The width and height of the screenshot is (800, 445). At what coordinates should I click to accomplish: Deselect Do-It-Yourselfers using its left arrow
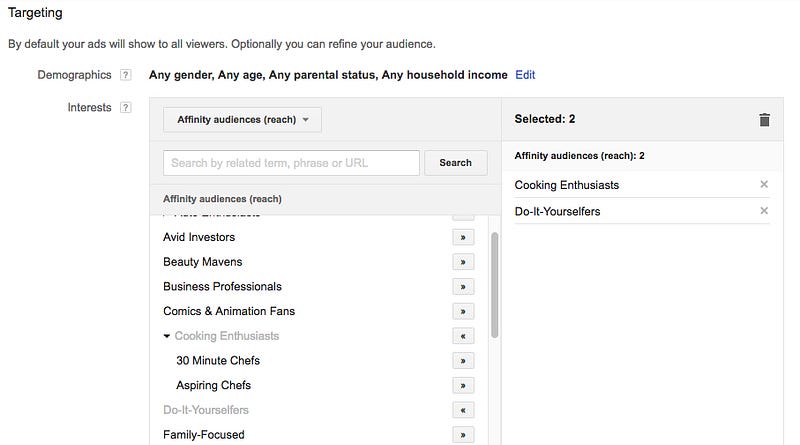pos(462,410)
